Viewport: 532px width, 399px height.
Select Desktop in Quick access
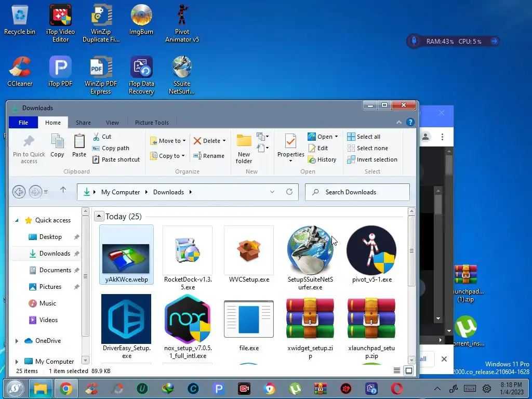tap(50, 237)
